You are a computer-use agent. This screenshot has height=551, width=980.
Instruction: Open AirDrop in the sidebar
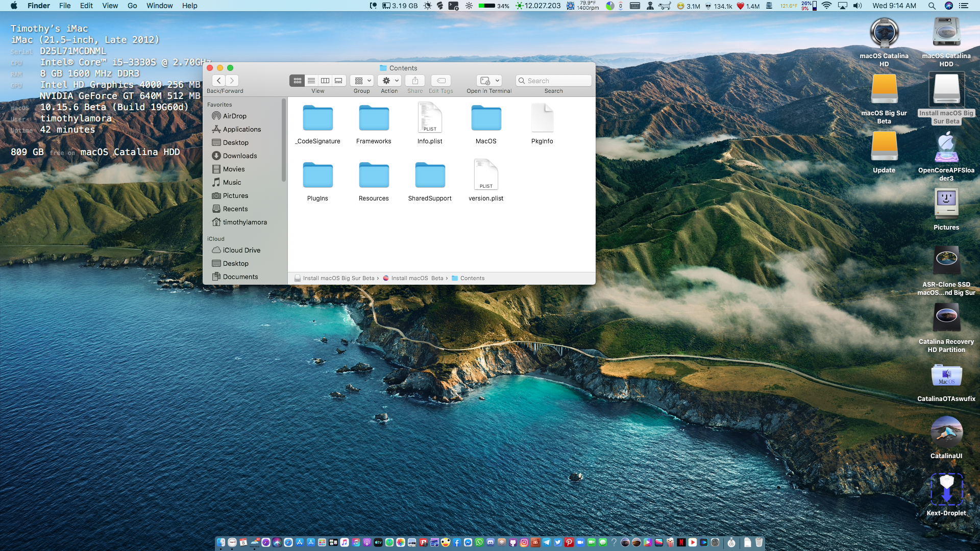(x=234, y=116)
